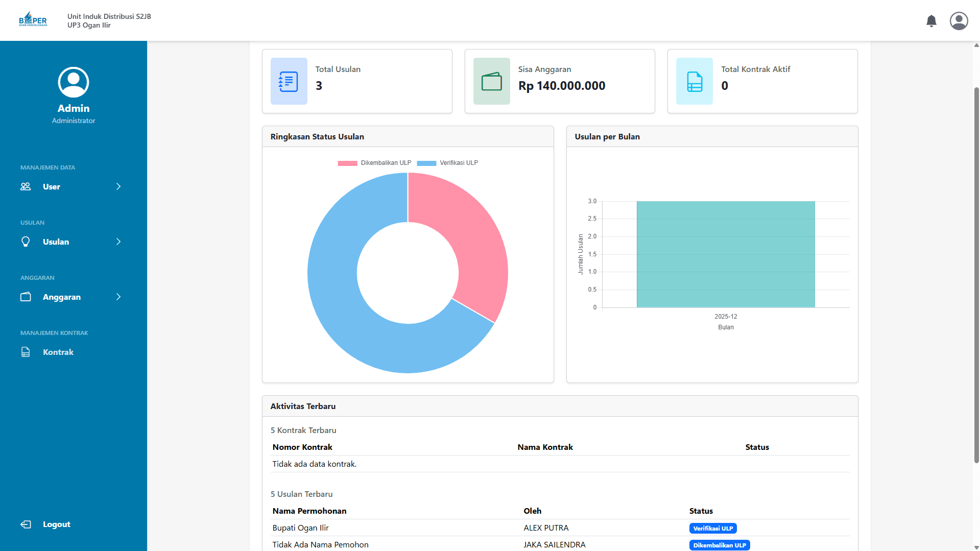Click the lightbulb icon beside Usulan
This screenshot has height=551, width=980.
26,242
